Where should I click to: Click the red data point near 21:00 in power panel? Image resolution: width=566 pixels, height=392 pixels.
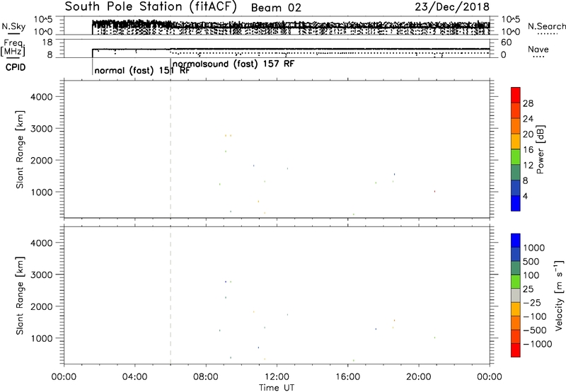[434, 191]
